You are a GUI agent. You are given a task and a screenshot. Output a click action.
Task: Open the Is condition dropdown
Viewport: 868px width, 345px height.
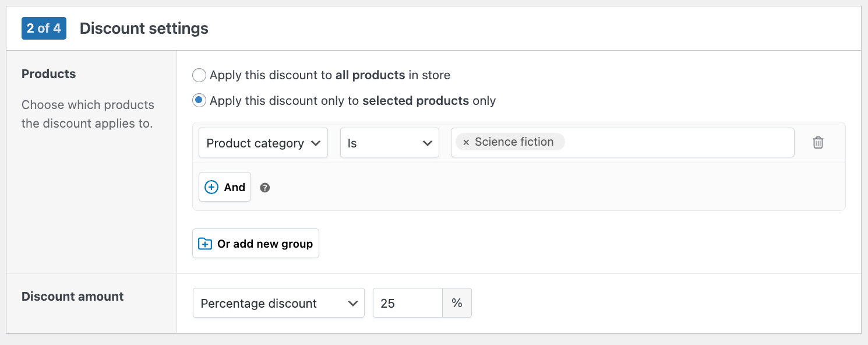click(x=389, y=142)
